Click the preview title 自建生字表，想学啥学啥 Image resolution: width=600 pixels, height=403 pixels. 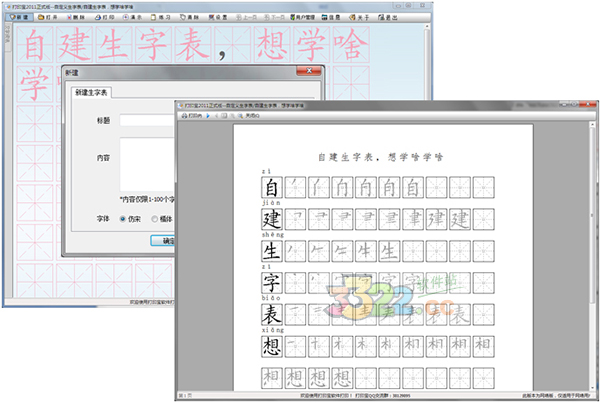tap(381, 157)
